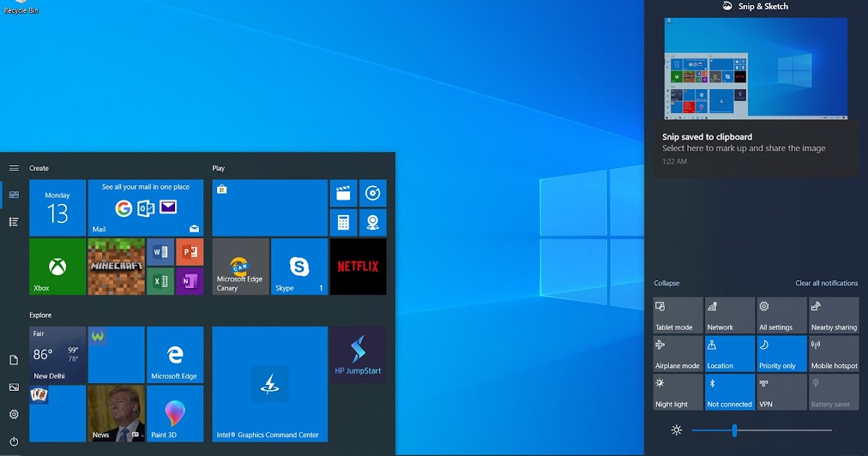Click the Power icon in Start rail
The image size is (868, 456).
pos(14,442)
